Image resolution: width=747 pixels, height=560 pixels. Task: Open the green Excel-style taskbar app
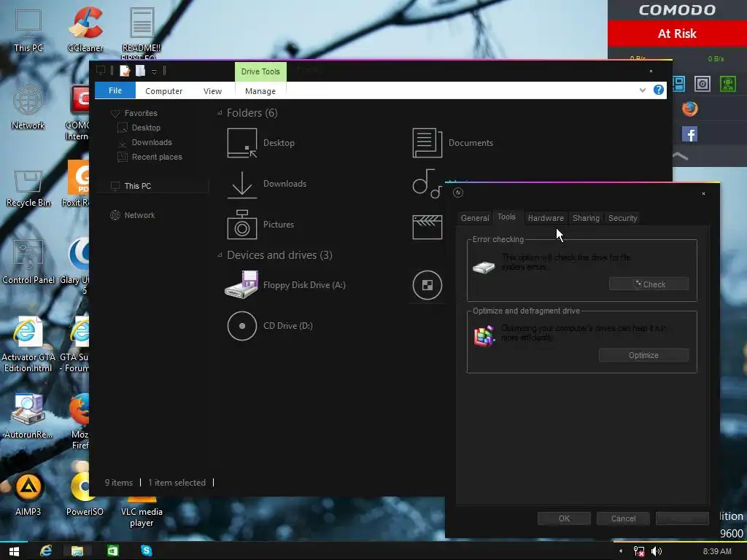pyautogui.click(x=113, y=551)
